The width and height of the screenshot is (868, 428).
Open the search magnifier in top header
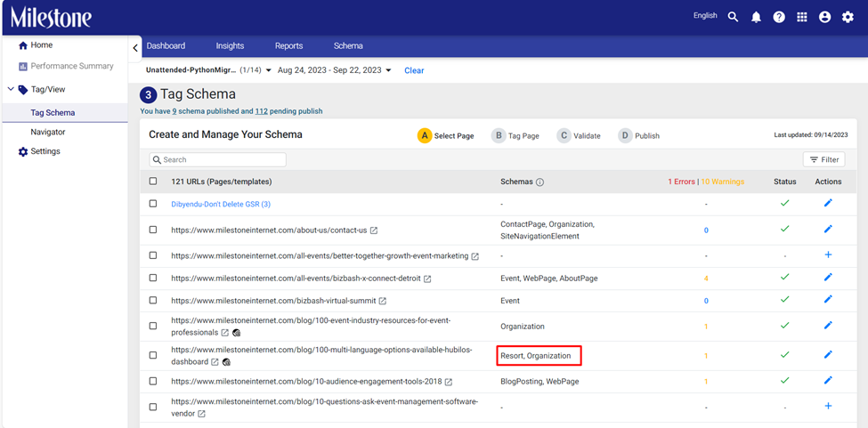[733, 17]
